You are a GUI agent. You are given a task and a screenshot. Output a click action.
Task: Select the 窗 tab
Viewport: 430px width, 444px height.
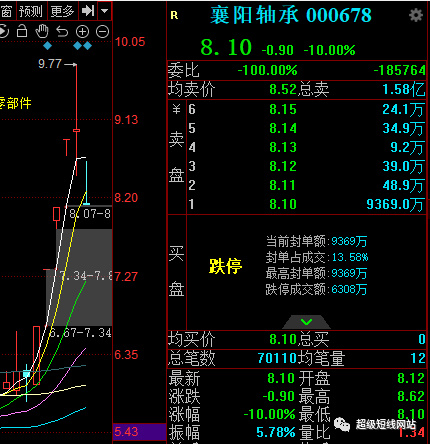tap(6, 11)
